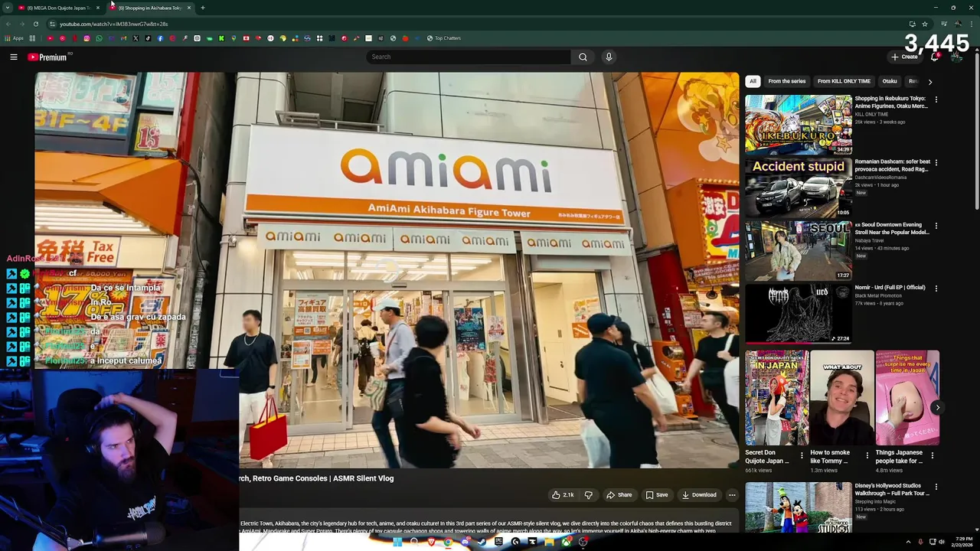
Task: Open Disney's Hollywood Studios Walkthrough video
Action: (x=799, y=507)
